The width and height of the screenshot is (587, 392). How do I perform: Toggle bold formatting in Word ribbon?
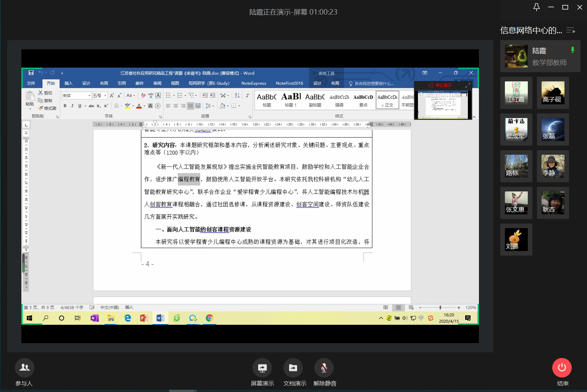coord(65,106)
